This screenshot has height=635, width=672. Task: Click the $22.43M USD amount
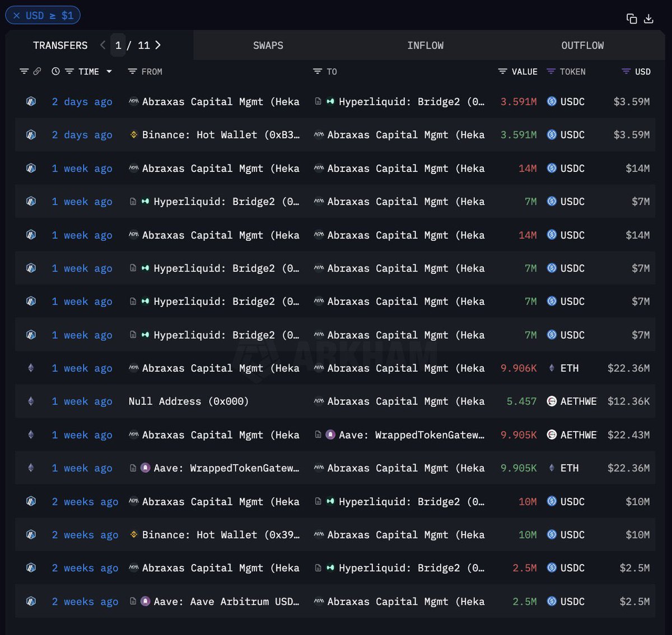pyautogui.click(x=629, y=435)
